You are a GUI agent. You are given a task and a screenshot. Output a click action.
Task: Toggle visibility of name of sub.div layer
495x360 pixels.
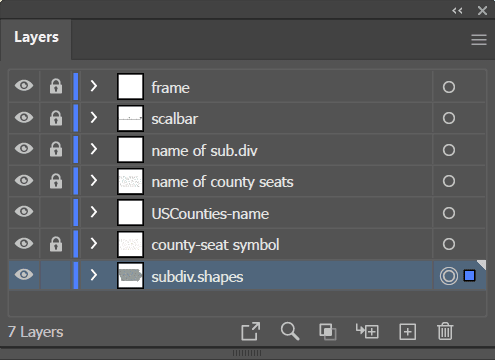[x=24, y=148]
